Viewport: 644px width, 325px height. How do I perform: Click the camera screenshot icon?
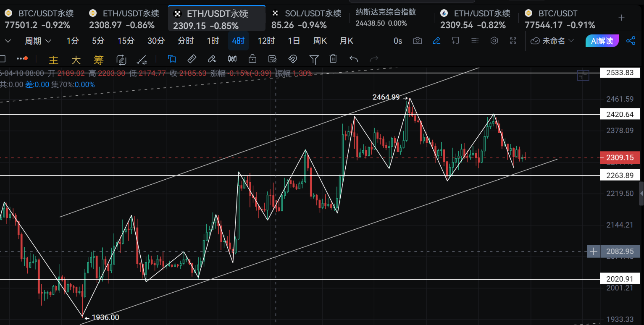tap(418, 41)
